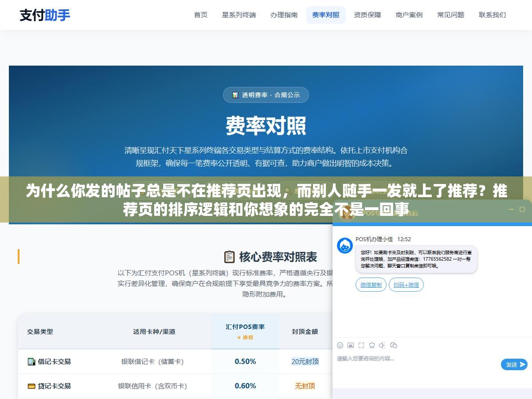Click the ★ 推荐 label under 汇付POS费率
532x399 pixels.
coord(245,337)
